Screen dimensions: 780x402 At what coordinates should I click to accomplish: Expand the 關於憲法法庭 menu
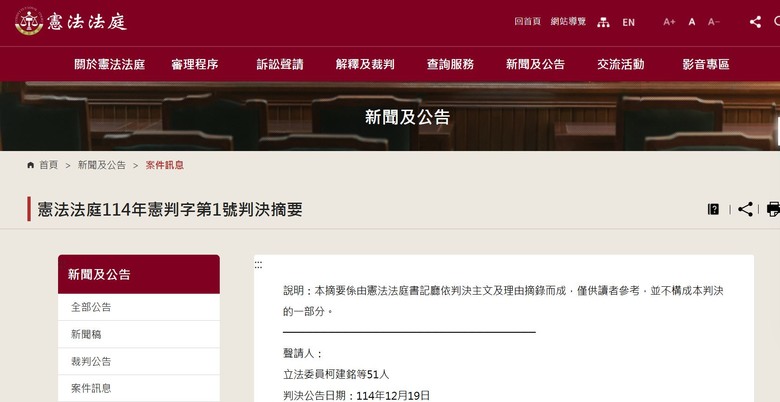pos(109,64)
